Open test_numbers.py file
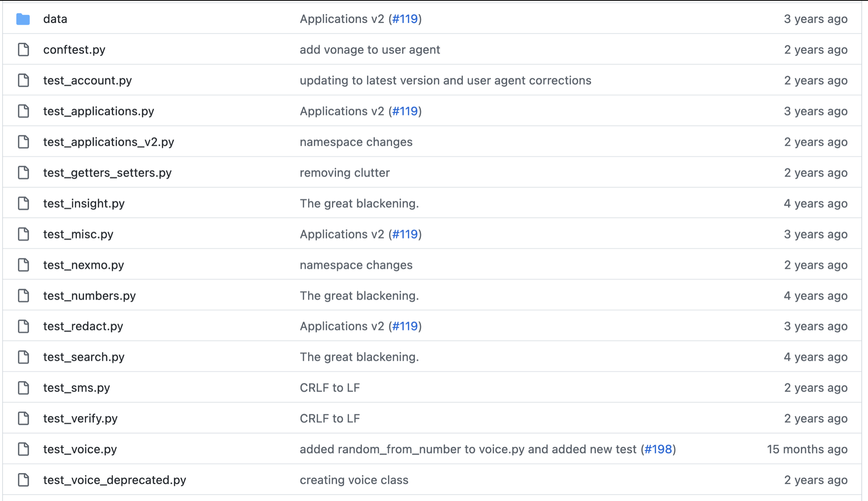 pyautogui.click(x=89, y=296)
